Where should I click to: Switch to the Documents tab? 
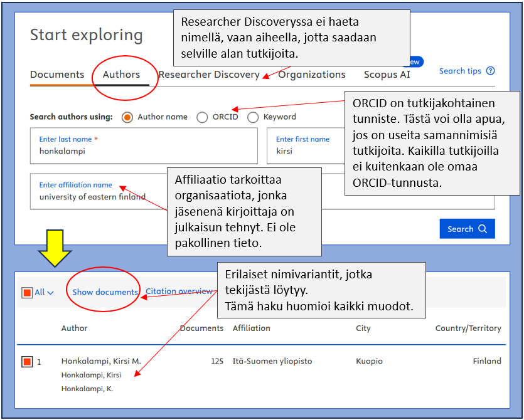(57, 75)
